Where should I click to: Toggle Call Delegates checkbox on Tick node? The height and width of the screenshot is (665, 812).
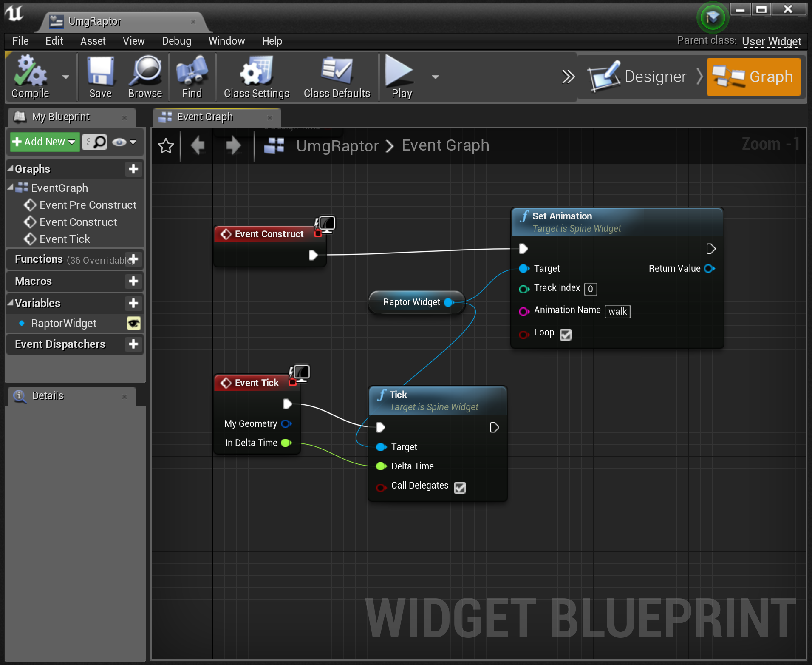460,488
